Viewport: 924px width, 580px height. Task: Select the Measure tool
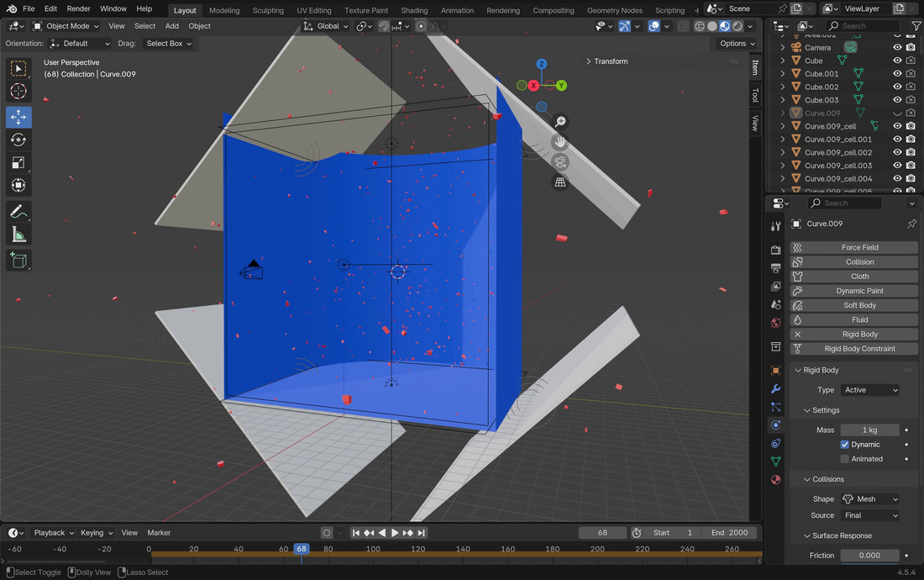point(18,235)
